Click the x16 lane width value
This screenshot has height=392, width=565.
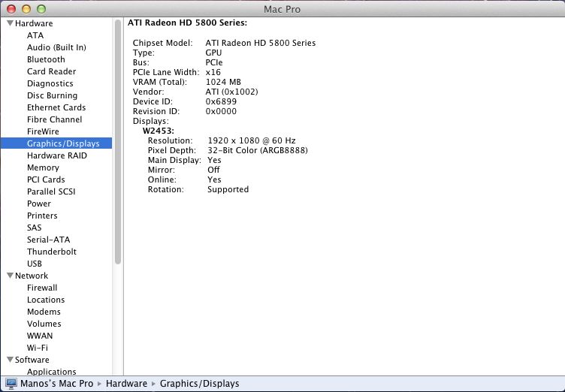click(x=213, y=72)
